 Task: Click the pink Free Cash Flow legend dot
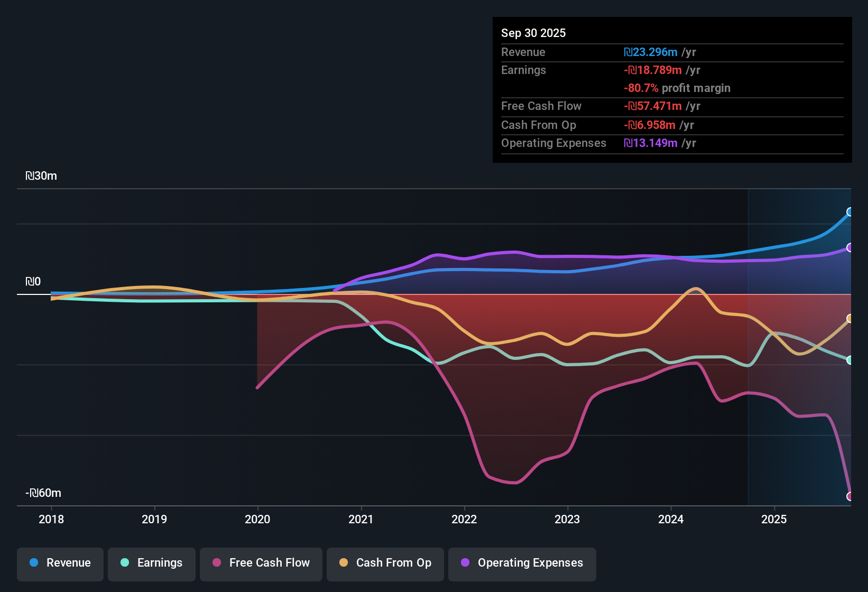216,563
